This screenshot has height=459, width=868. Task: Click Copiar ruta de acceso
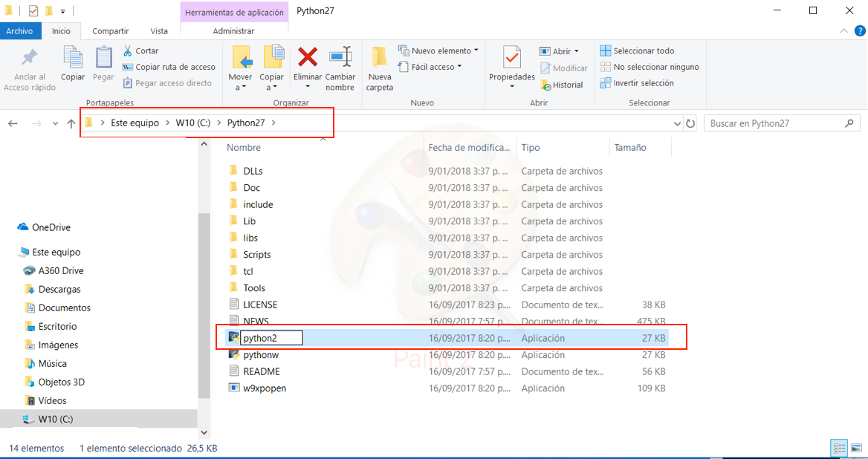[x=169, y=67]
